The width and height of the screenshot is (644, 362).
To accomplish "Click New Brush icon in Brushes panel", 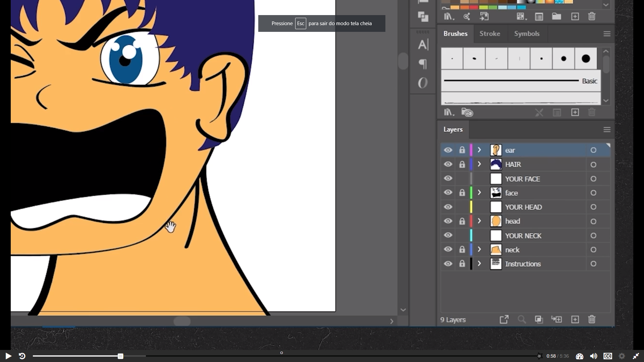I will (x=575, y=112).
